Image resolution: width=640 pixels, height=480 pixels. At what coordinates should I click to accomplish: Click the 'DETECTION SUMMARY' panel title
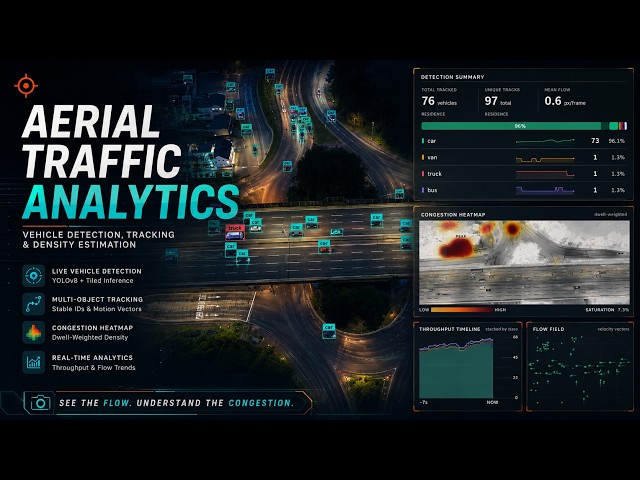point(452,77)
